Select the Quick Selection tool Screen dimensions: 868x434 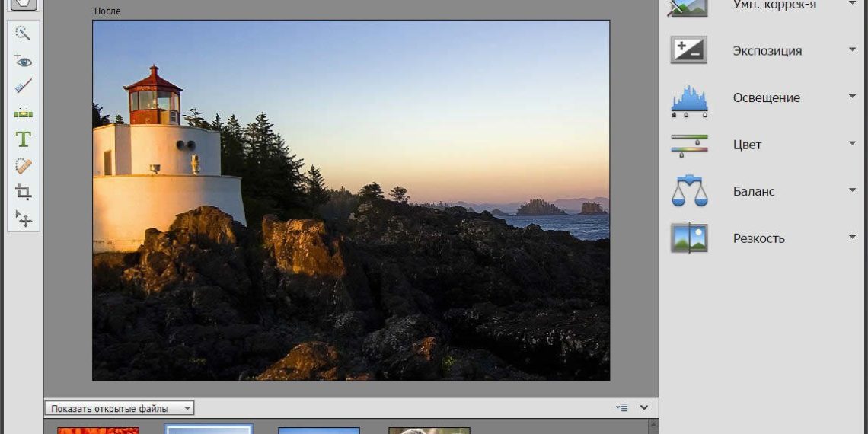point(23,34)
